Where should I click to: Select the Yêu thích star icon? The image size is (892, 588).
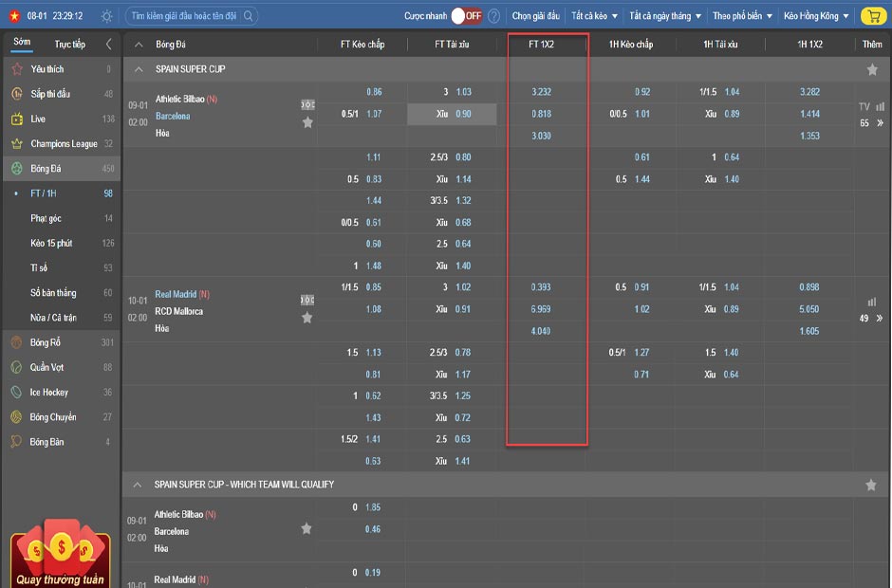tap(17, 69)
